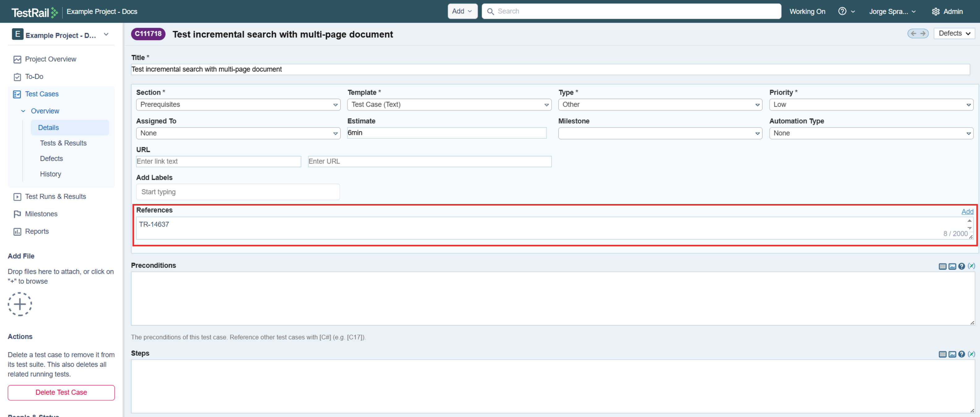The height and width of the screenshot is (417, 980).
Task: Click the insert image icon above Preconditions
Action: (x=952, y=266)
